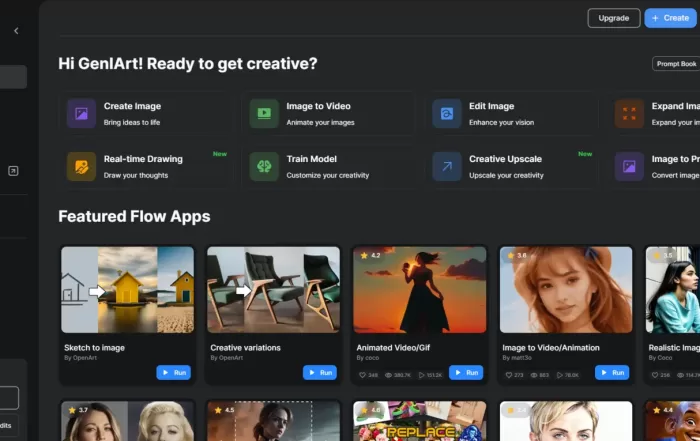Open the thumbnail rated 4.5

pos(273,421)
